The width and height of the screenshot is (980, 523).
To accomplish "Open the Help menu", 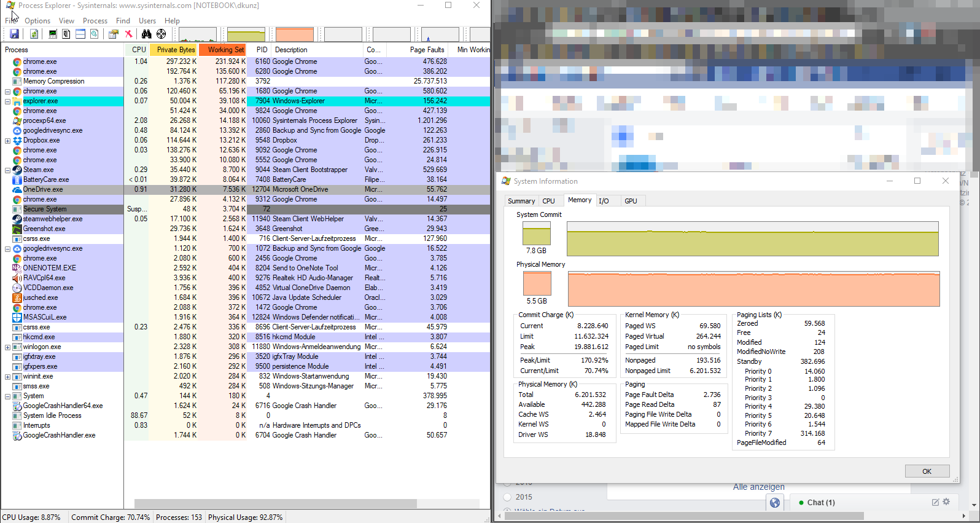I will click(x=172, y=21).
